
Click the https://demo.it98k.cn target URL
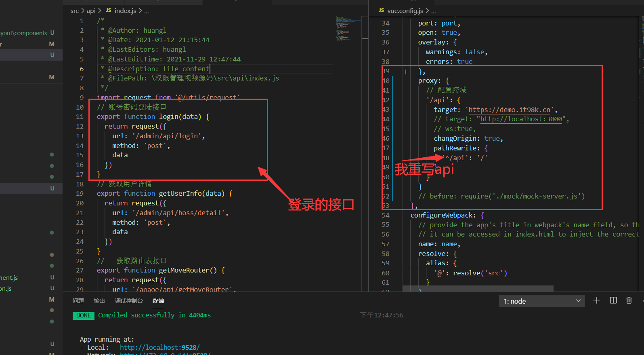pos(510,110)
